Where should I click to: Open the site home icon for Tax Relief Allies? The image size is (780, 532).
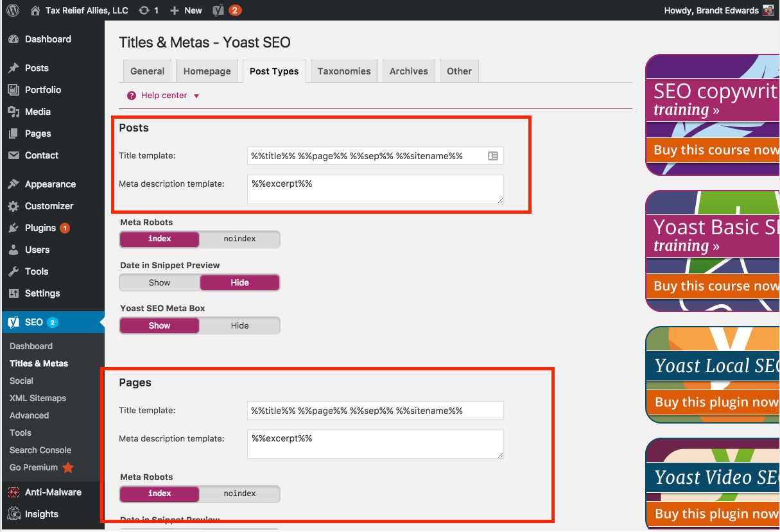point(35,10)
